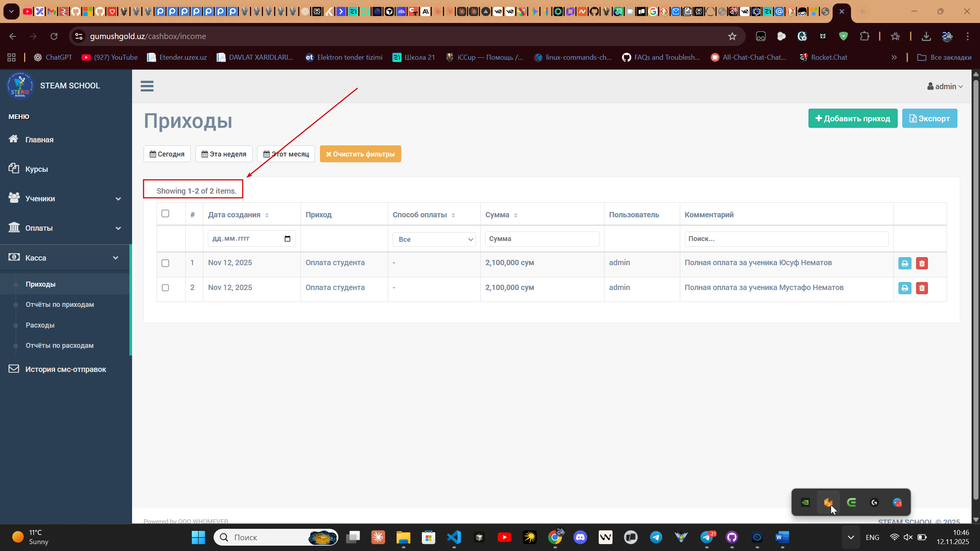Click the Сумма filter input field
Screen dimensions: 980x551
click(x=542, y=239)
